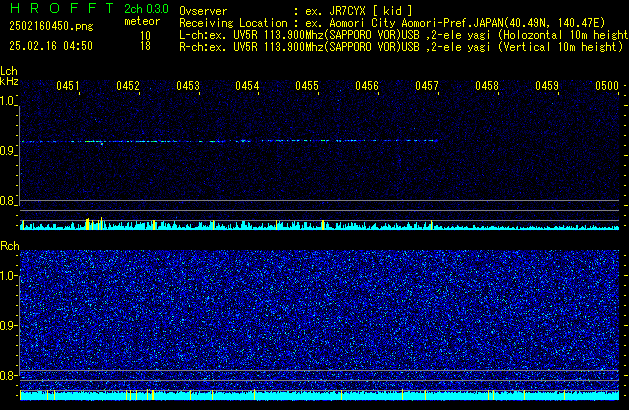Click the Ovserver line with JR7CYX

296,11
